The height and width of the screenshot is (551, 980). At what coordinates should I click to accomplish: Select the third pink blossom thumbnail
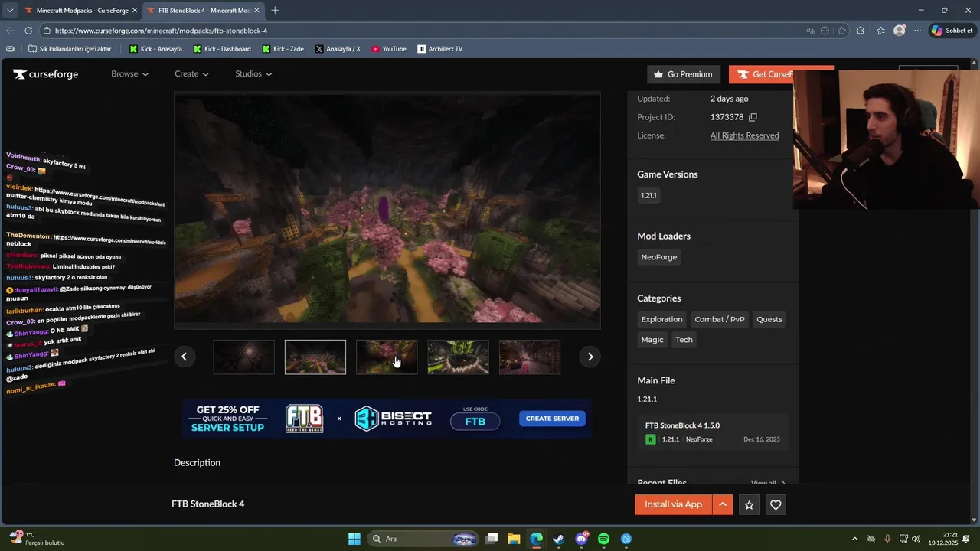click(387, 357)
